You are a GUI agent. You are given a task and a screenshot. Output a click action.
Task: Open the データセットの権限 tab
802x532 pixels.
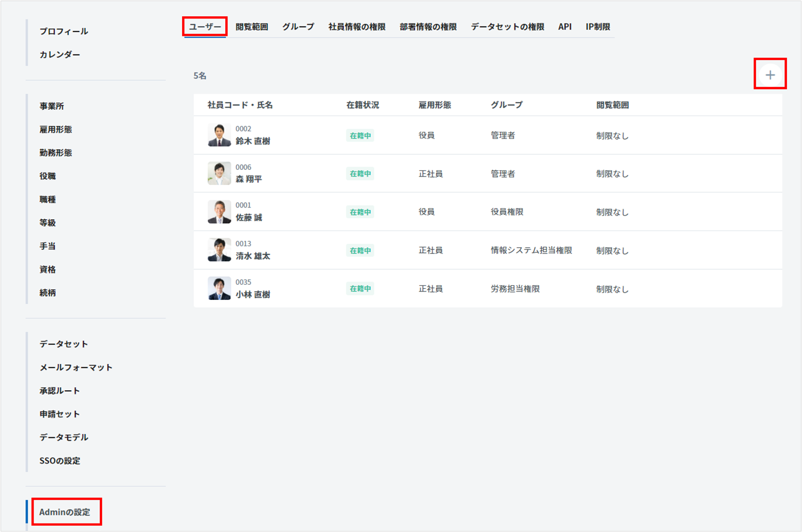click(x=507, y=27)
